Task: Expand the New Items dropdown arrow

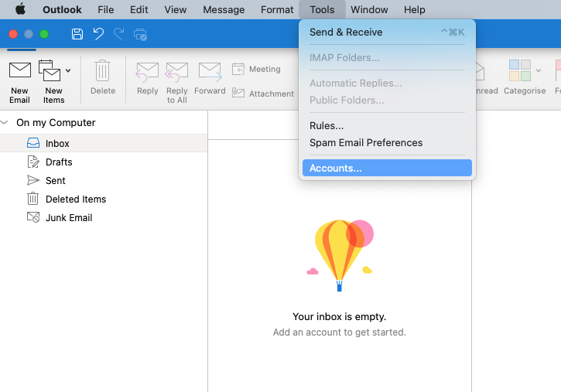Action: [x=68, y=70]
